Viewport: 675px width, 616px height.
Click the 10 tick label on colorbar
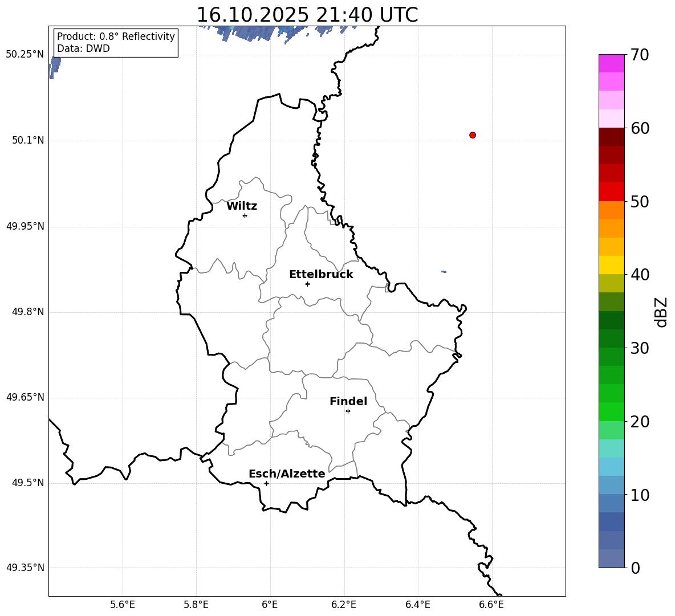pyautogui.click(x=640, y=495)
